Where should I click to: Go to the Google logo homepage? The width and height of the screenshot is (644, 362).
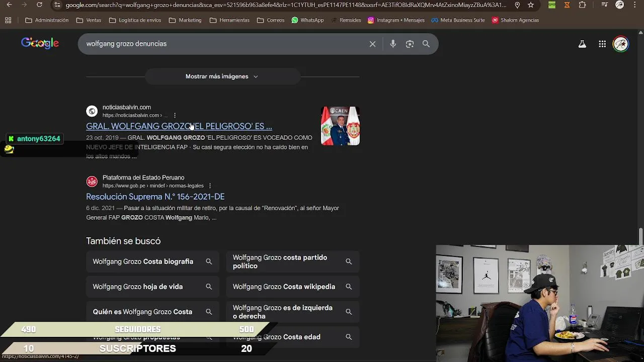tap(40, 43)
